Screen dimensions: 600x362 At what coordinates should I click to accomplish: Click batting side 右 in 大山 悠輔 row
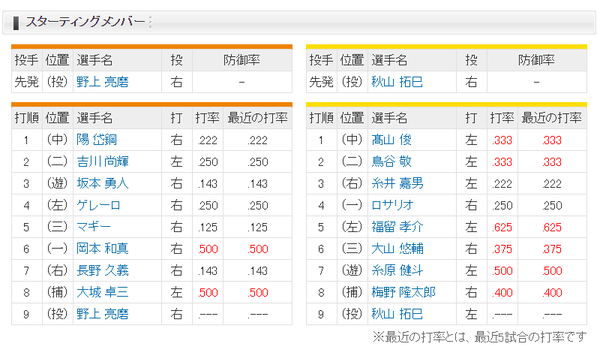coord(471,249)
